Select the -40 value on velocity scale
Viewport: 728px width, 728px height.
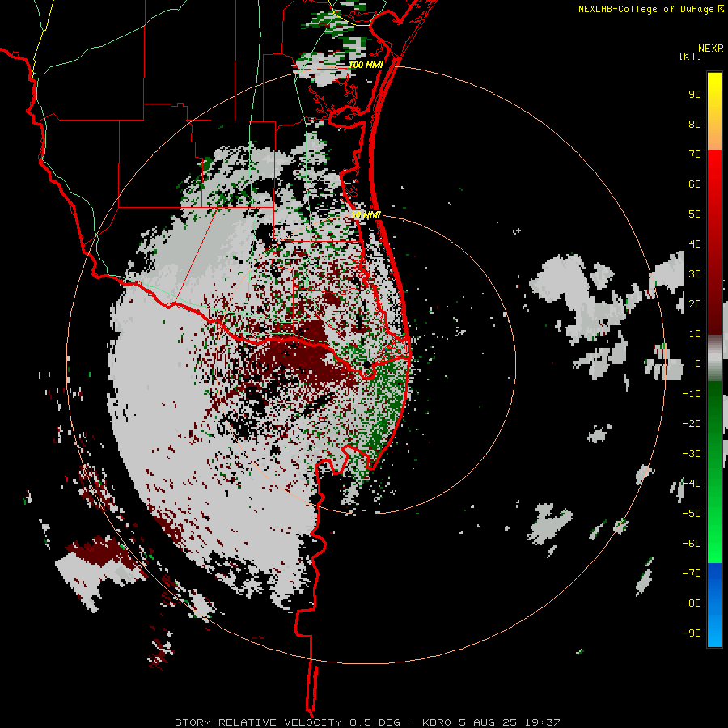pos(692,484)
